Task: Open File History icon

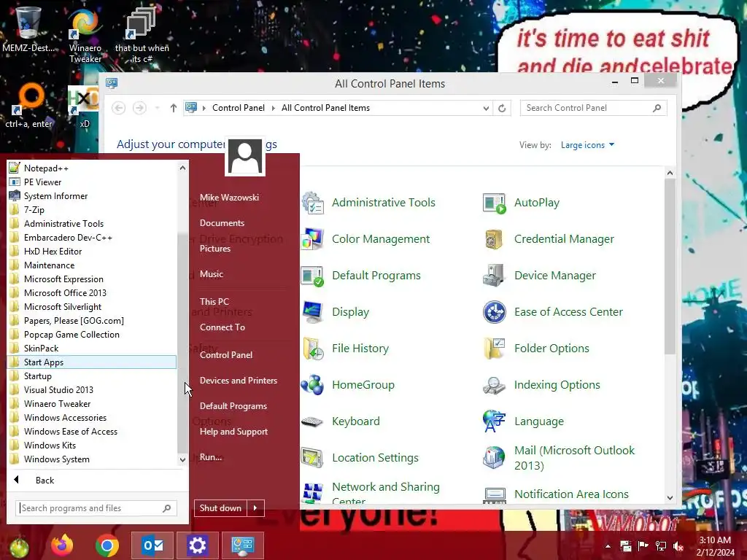Action: pyautogui.click(x=312, y=349)
